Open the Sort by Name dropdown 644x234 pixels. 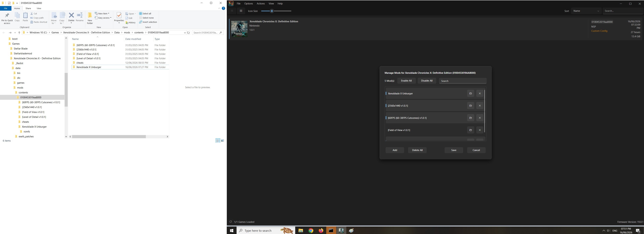586,11
